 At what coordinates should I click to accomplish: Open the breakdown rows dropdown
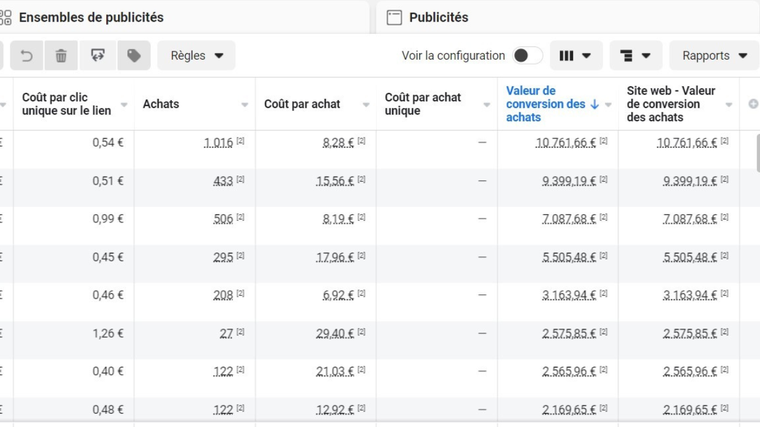click(x=635, y=56)
